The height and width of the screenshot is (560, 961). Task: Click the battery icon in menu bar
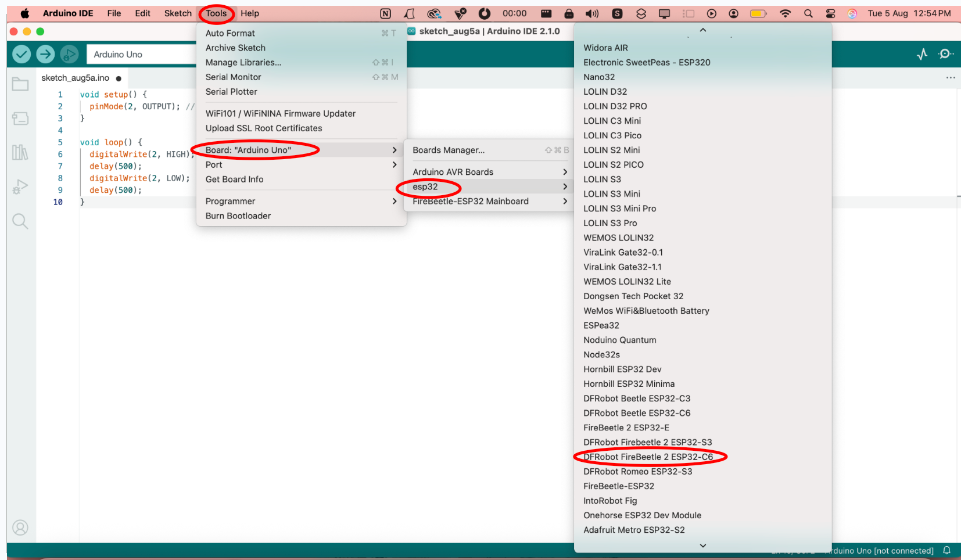[758, 13]
